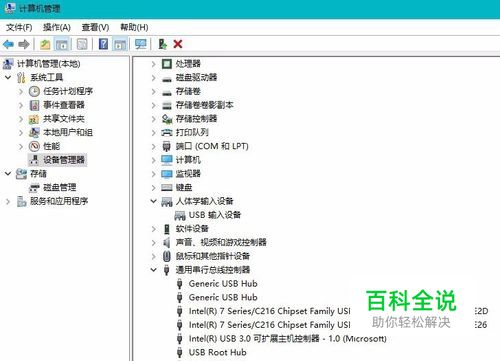
Task: Select 事件查看器 in the tree
Action: (64, 105)
